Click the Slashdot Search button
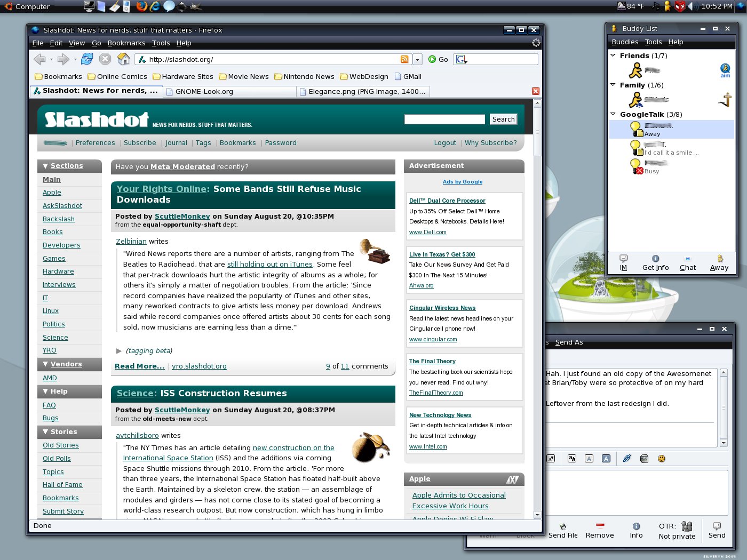This screenshot has width=747, height=560. point(503,119)
